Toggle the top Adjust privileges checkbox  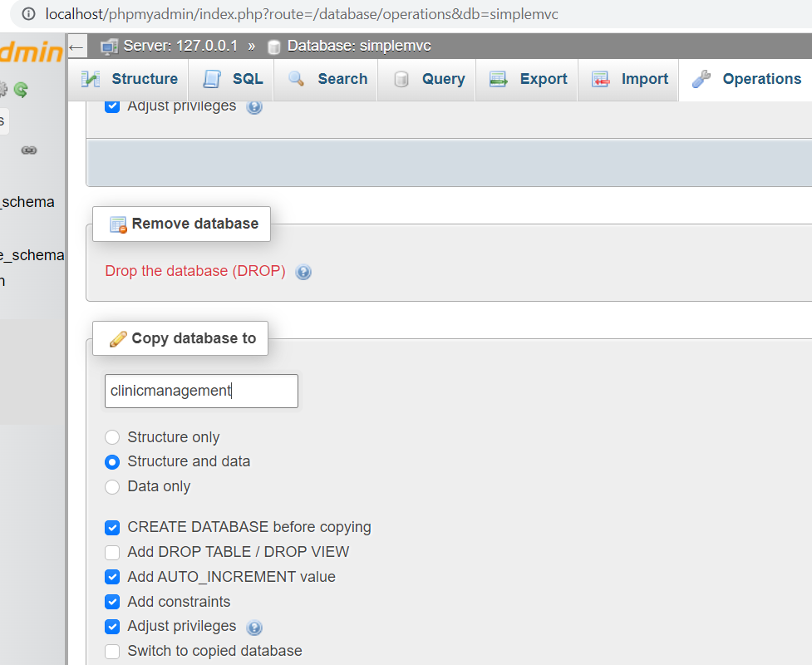tap(112, 106)
